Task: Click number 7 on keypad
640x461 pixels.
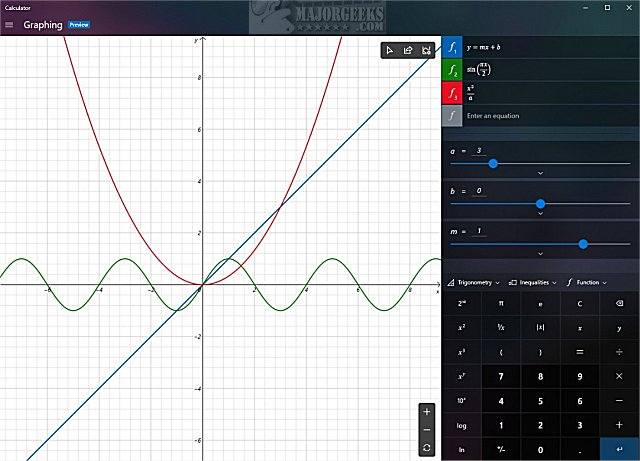Action: [501, 376]
